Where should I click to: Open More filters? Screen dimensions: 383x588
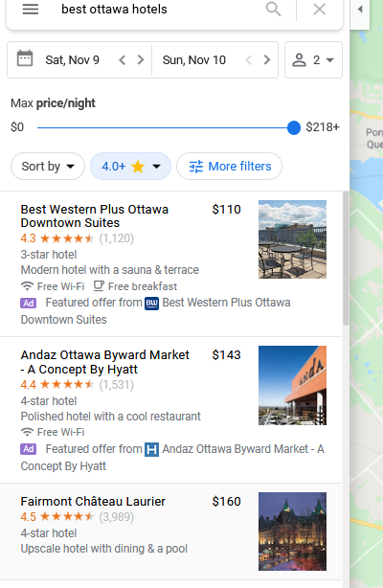tap(229, 166)
